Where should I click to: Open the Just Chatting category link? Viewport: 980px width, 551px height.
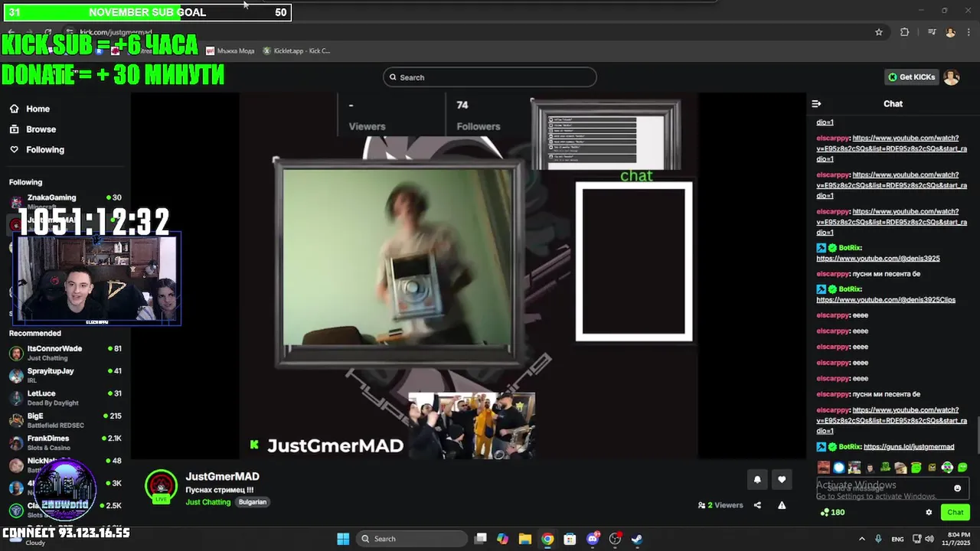208,502
